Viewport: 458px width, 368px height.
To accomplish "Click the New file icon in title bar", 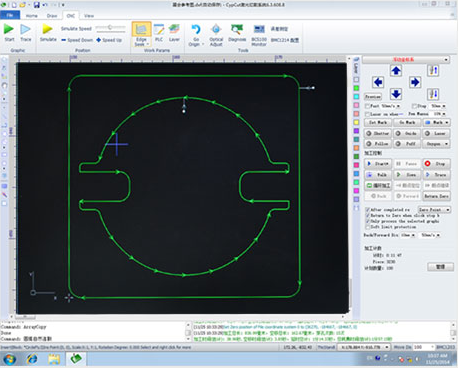I will pos(14,5).
